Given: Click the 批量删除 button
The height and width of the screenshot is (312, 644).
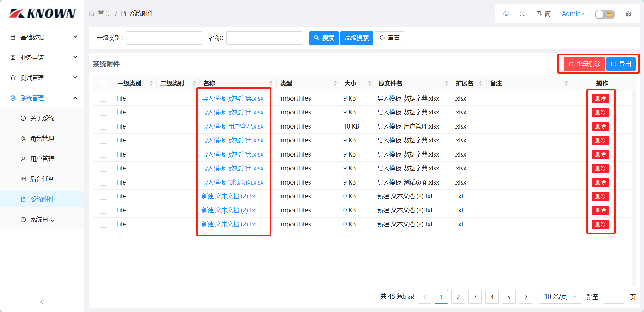Looking at the screenshot, I should (x=584, y=64).
